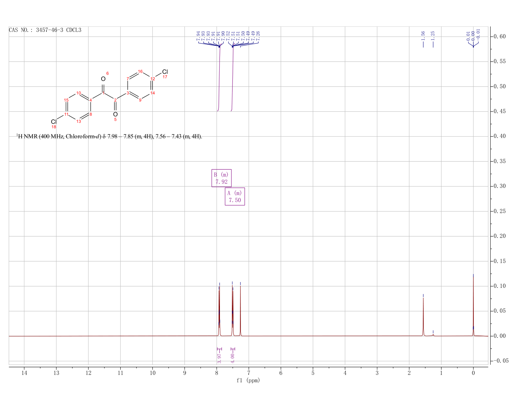This screenshot has height=411, width=532.
Task: Click y-axis tick label 0.35
Action: point(499,161)
